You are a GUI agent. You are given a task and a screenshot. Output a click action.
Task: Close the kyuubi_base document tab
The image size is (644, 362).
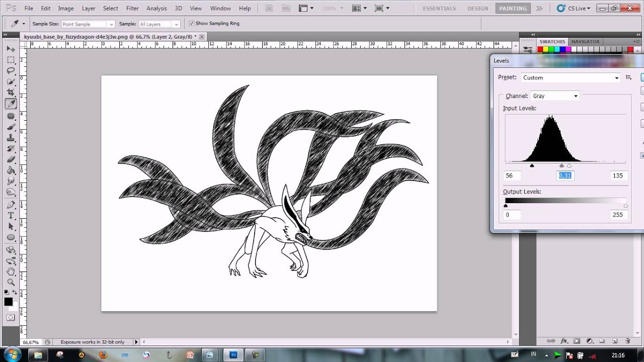202,37
